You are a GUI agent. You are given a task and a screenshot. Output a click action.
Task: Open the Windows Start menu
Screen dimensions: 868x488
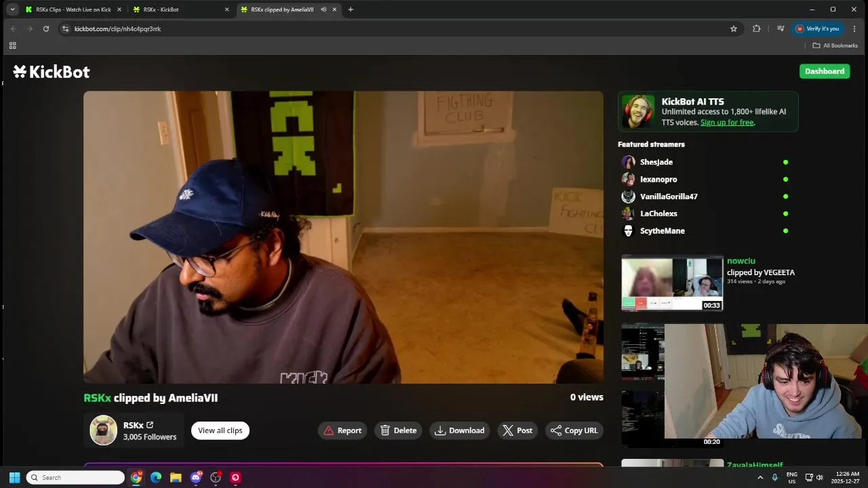tap(14, 478)
